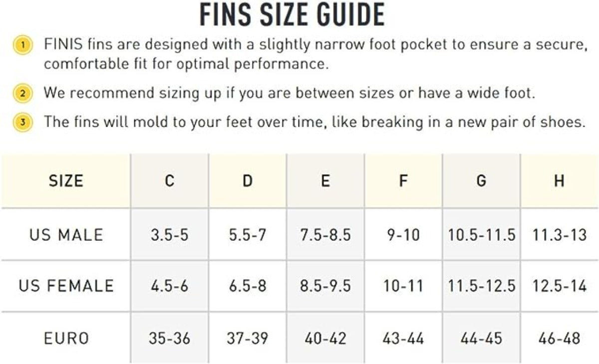Screen dimensions: 599x364
Task: Select the SIZE column header cell
Action: click(66, 181)
